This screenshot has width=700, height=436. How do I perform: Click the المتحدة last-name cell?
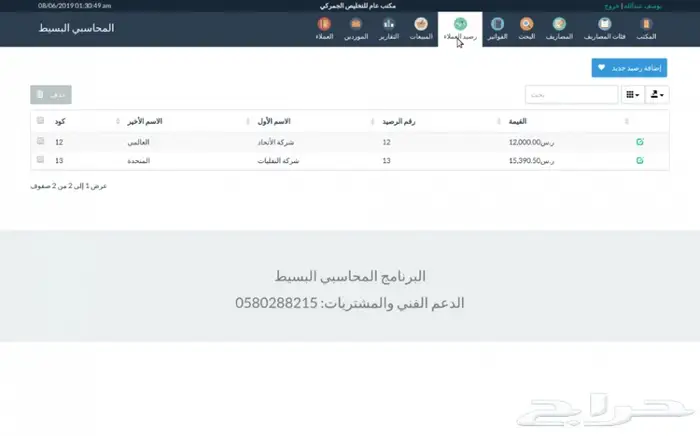click(138, 161)
